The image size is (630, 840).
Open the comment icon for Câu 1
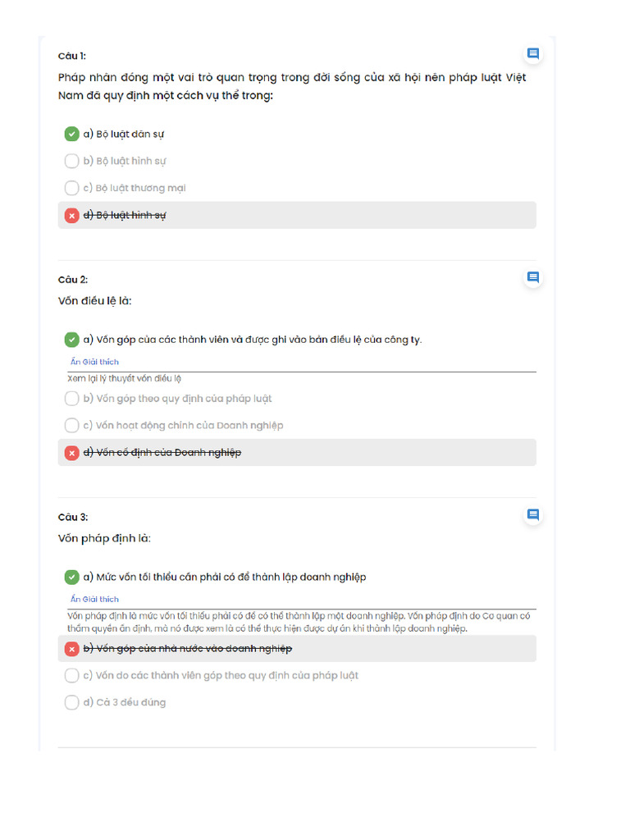point(533,54)
